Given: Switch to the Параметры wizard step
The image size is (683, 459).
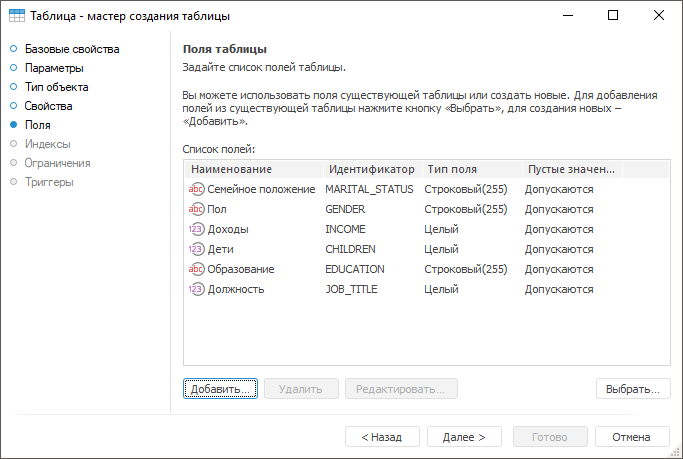Looking at the screenshot, I should click(55, 68).
